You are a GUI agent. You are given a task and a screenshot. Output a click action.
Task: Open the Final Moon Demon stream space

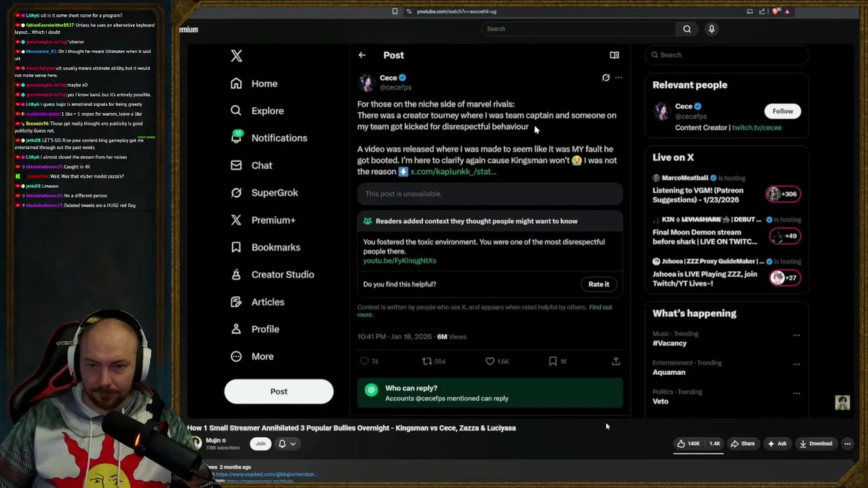point(705,237)
